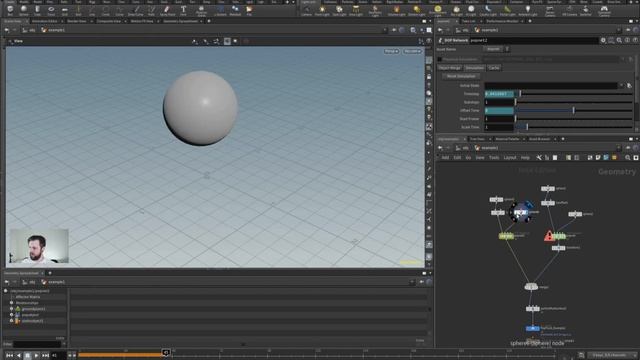Toggle the pin icon in parameter pane path bar
This screenshot has height=360, width=640.
[629, 30]
